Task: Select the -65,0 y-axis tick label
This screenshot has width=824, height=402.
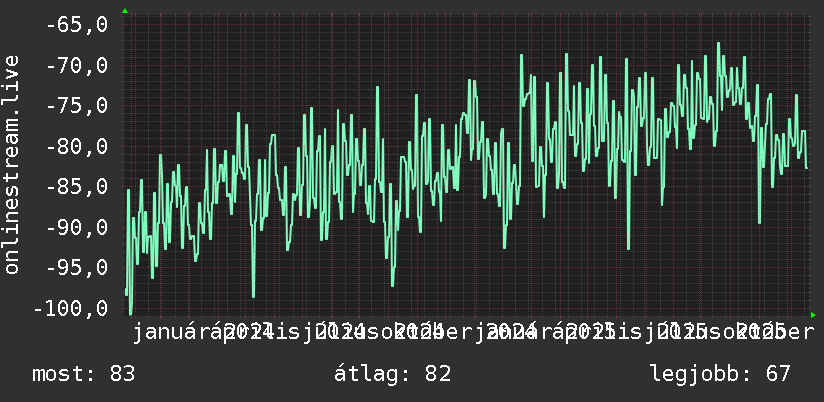Action: click(78, 25)
